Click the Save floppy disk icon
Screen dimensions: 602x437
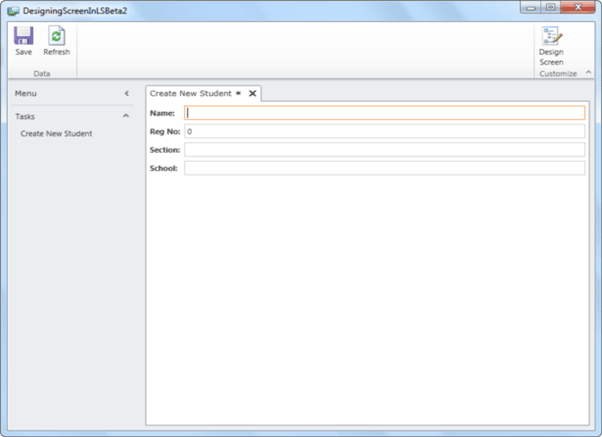[23, 36]
